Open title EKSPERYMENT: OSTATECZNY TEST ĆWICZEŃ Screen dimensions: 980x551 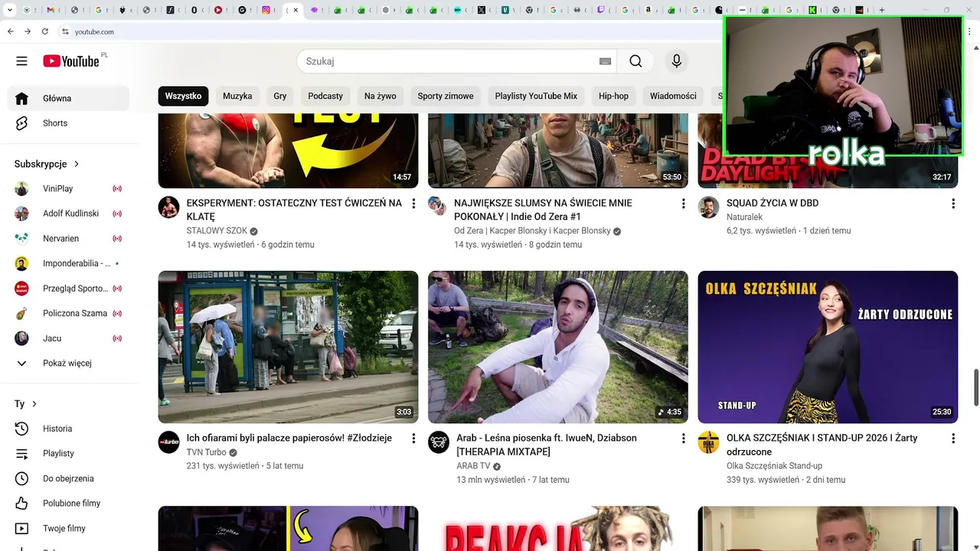tap(294, 210)
